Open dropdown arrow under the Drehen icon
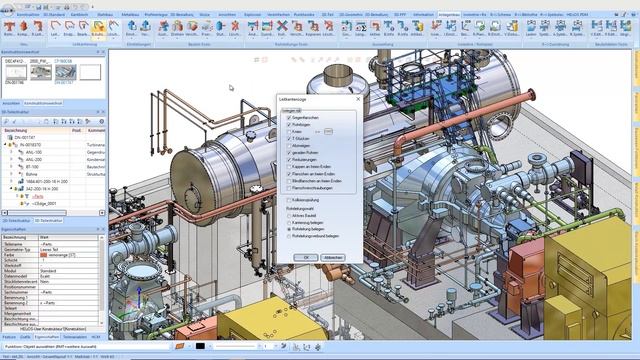This screenshot has width=640, height=360. point(178,38)
